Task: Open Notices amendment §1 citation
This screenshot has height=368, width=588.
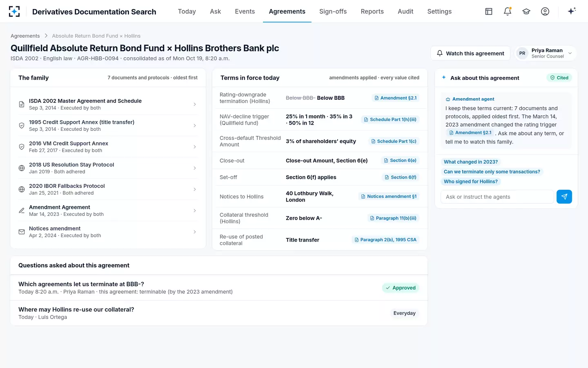Action: click(389, 196)
